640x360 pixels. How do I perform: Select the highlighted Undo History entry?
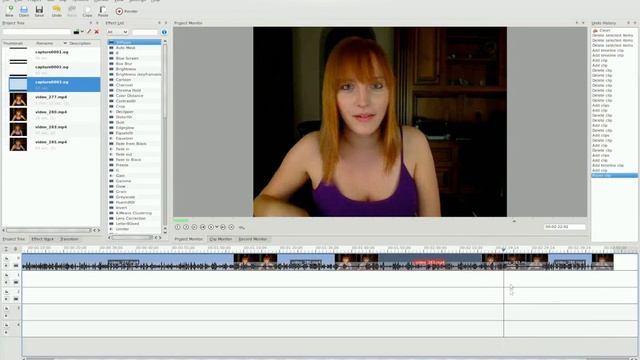tap(614, 176)
